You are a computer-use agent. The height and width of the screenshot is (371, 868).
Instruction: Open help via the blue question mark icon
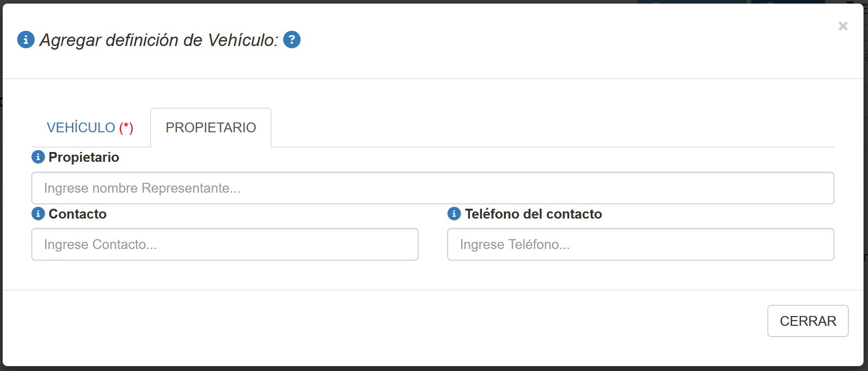pos(292,40)
